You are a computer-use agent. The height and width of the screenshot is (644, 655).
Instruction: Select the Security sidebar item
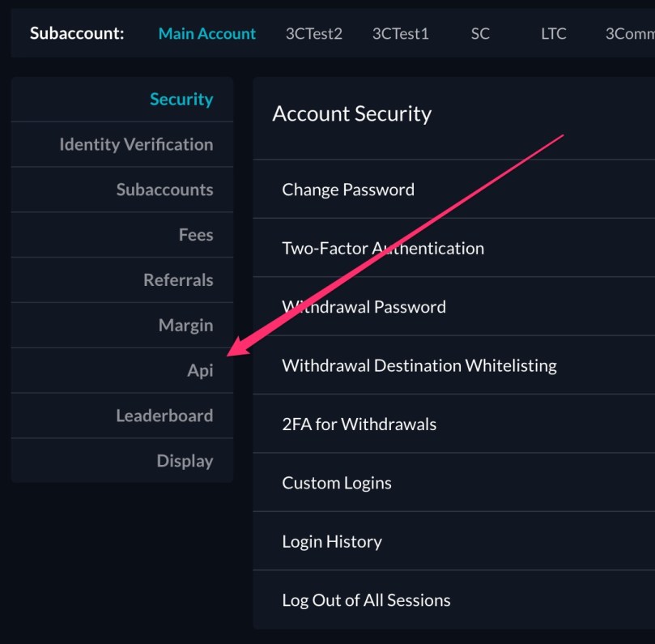(181, 99)
